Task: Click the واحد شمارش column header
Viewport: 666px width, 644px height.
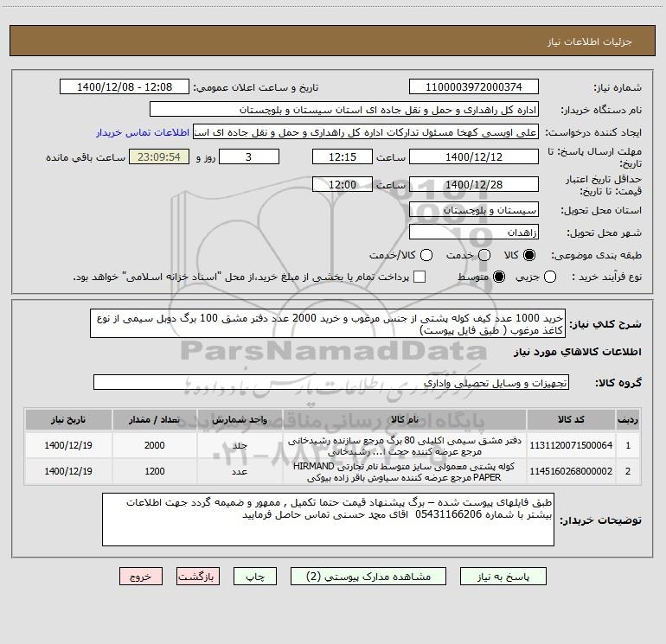Action: 240,419
